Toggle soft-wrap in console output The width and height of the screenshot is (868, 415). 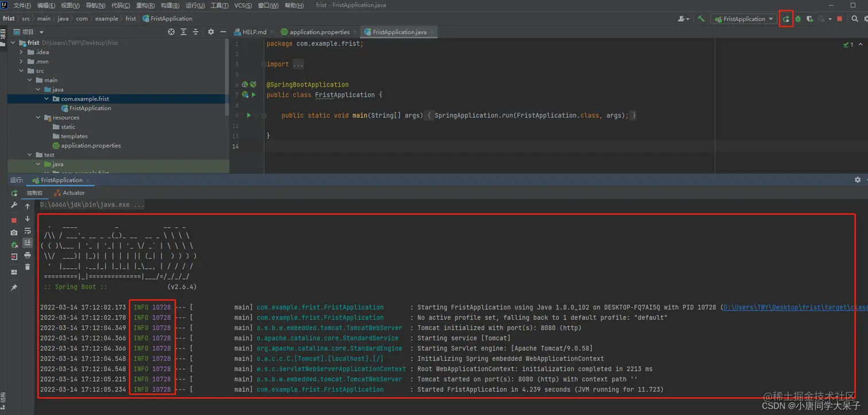click(28, 231)
